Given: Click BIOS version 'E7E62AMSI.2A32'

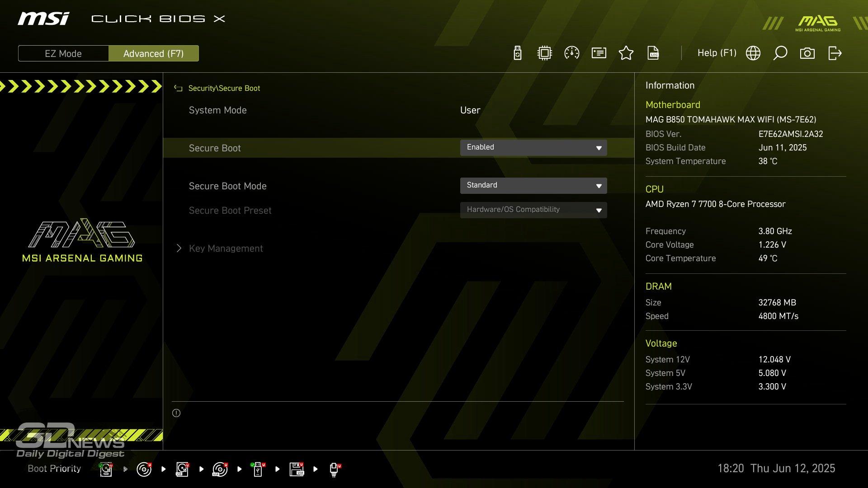Looking at the screenshot, I should tap(791, 134).
